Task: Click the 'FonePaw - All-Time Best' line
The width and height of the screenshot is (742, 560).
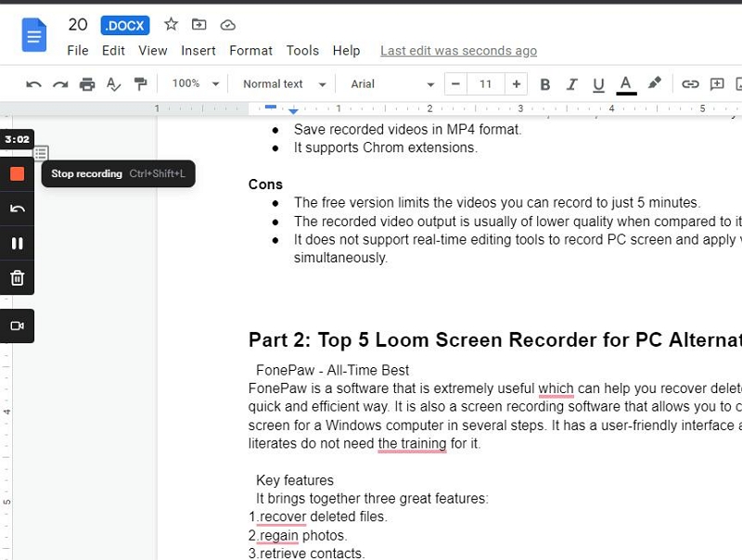Action: pos(332,370)
